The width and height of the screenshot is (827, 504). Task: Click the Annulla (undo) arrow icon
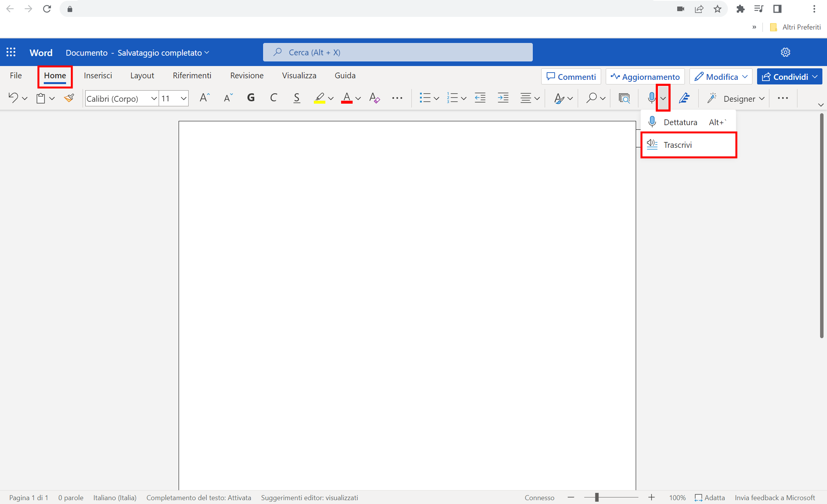[14, 98]
